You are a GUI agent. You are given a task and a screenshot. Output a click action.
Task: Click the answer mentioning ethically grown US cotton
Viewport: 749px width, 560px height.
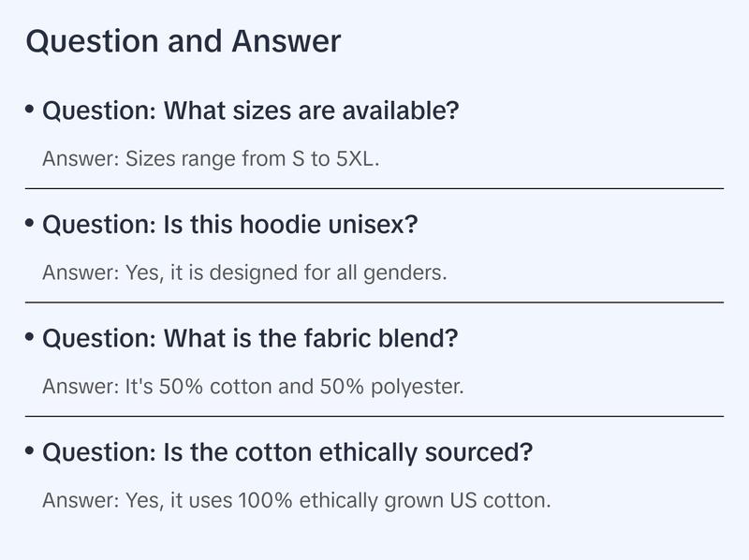[296, 500]
